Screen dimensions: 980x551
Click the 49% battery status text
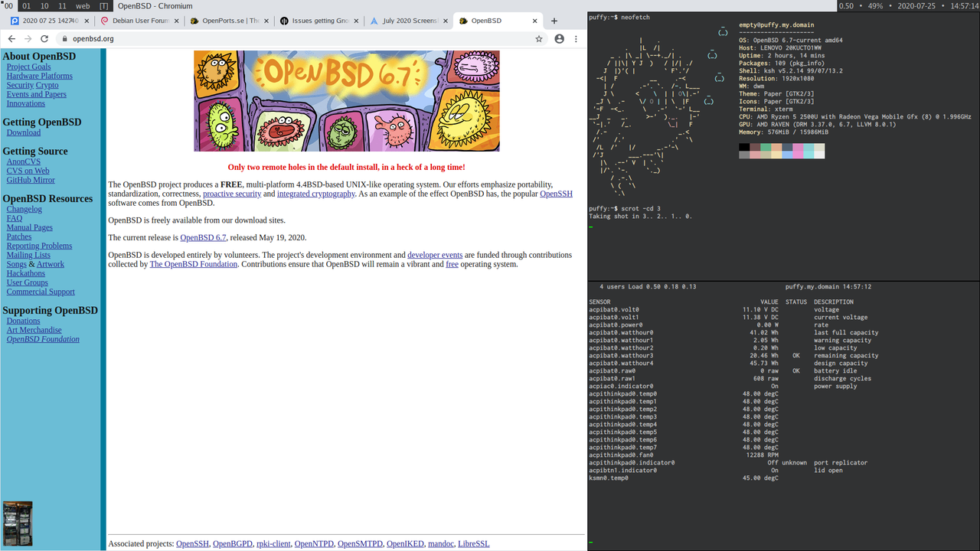875,5
